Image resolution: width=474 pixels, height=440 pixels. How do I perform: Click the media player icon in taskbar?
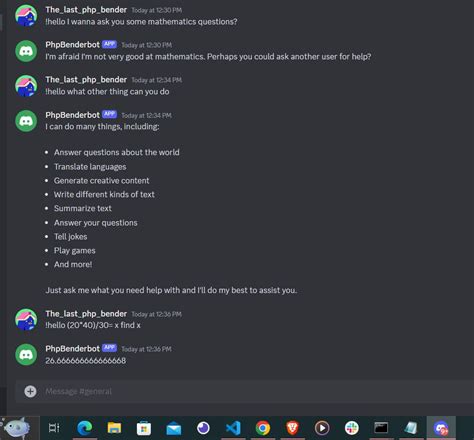(322, 428)
